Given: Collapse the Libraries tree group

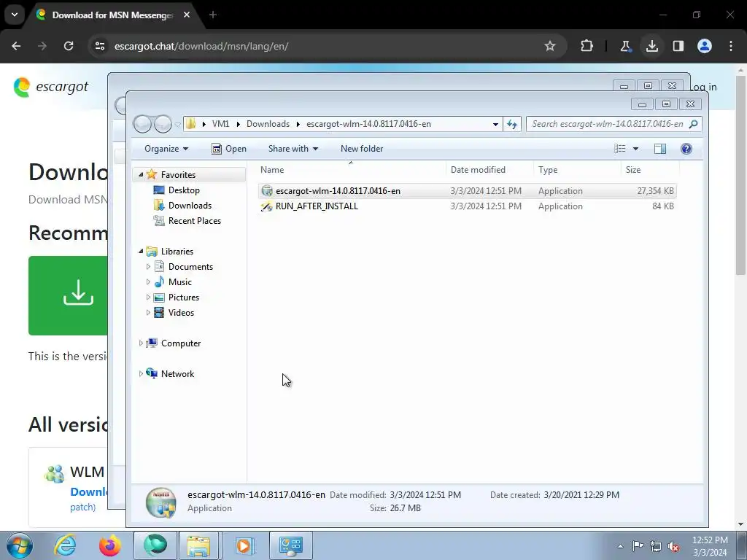Looking at the screenshot, I should click(x=141, y=251).
